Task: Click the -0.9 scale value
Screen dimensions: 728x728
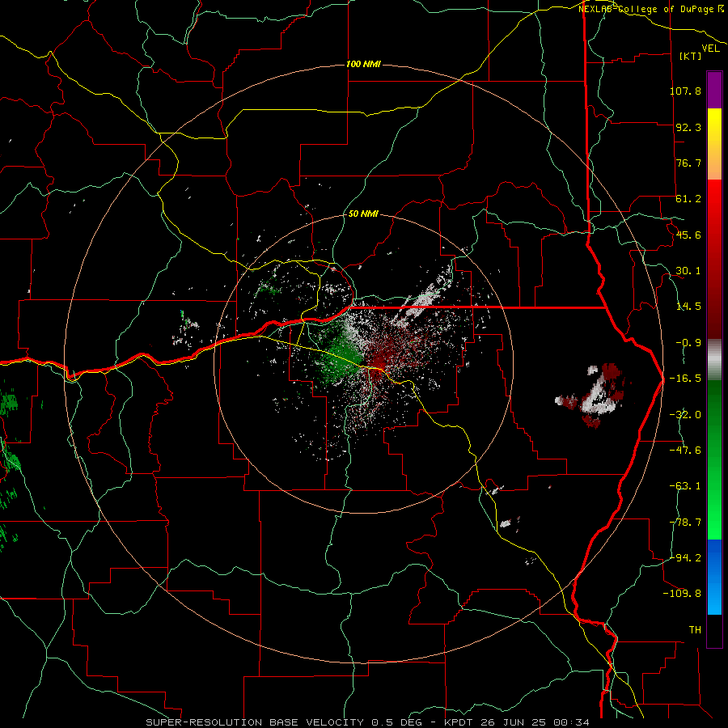Action: [x=688, y=343]
